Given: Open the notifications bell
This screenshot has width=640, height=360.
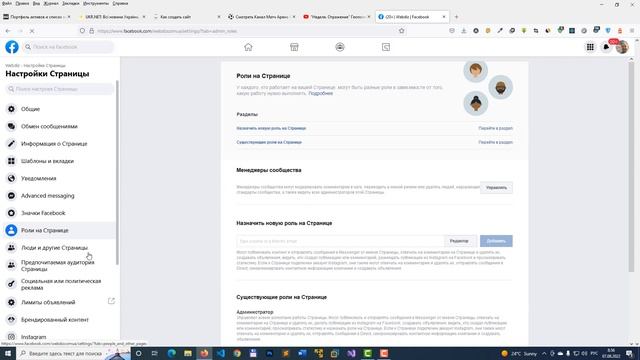Looking at the screenshot, I should click(606, 47).
